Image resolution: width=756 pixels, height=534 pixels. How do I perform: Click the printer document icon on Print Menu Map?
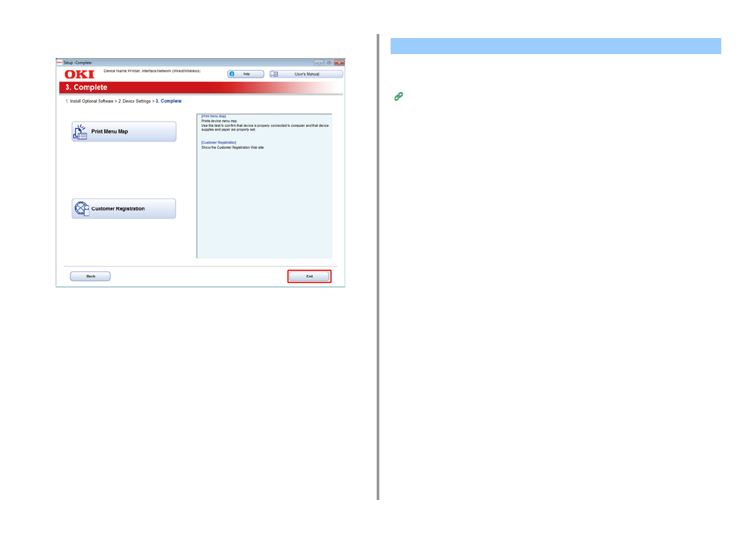pyautogui.click(x=80, y=131)
